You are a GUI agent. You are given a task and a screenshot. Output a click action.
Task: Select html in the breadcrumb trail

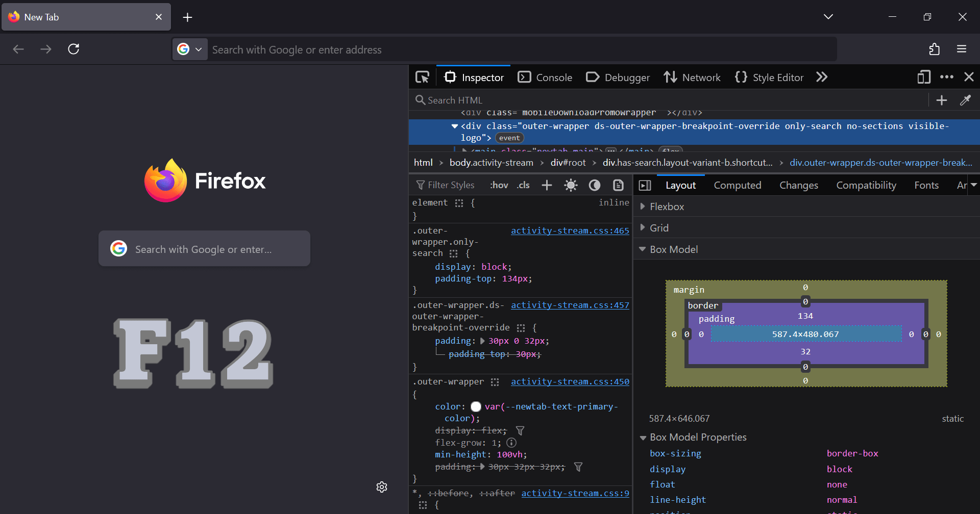[x=423, y=163]
